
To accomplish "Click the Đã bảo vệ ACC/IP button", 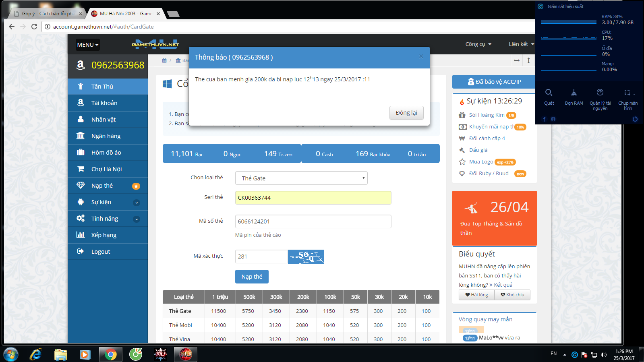I will click(x=494, y=82).
